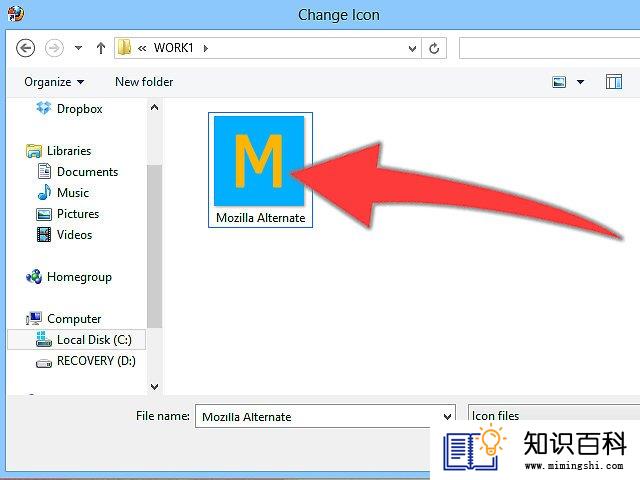Screen dimensions: 640x480
Task: Select Computer in the navigation pane
Action: 74,318
